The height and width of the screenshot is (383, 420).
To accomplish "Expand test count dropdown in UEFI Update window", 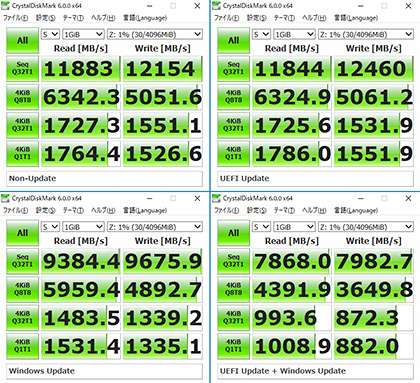I will click(x=261, y=34).
